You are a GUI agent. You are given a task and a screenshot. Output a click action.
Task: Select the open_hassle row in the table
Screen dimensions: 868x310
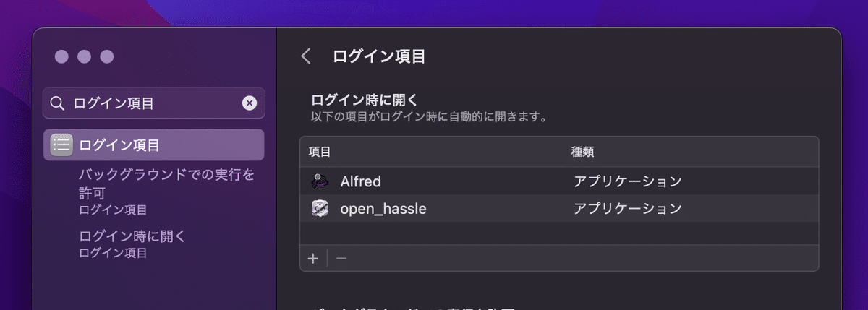click(x=559, y=209)
